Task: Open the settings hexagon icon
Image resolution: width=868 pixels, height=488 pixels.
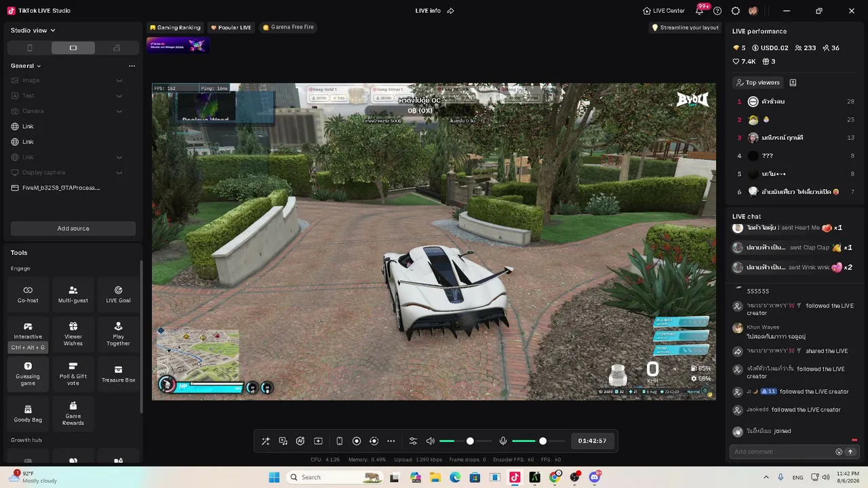Action: point(735,11)
